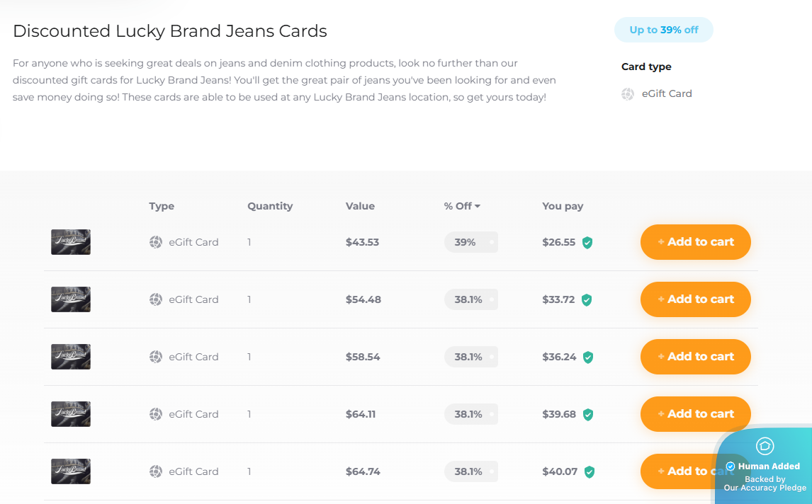812x504 pixels.
Task: Click the blue verified badge beside Human Added
Action: (x=731, y=466)
